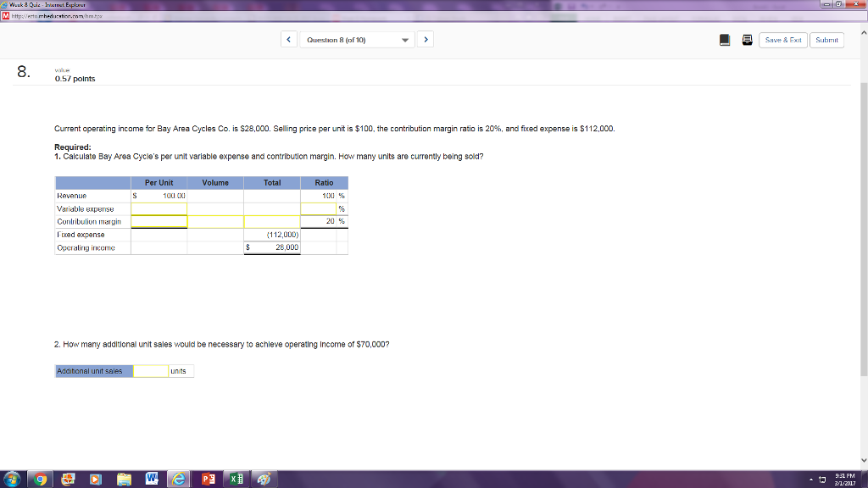Go to the previous question arrow
868x488 pixels.
pyautogui.click(x=288, y=40)
